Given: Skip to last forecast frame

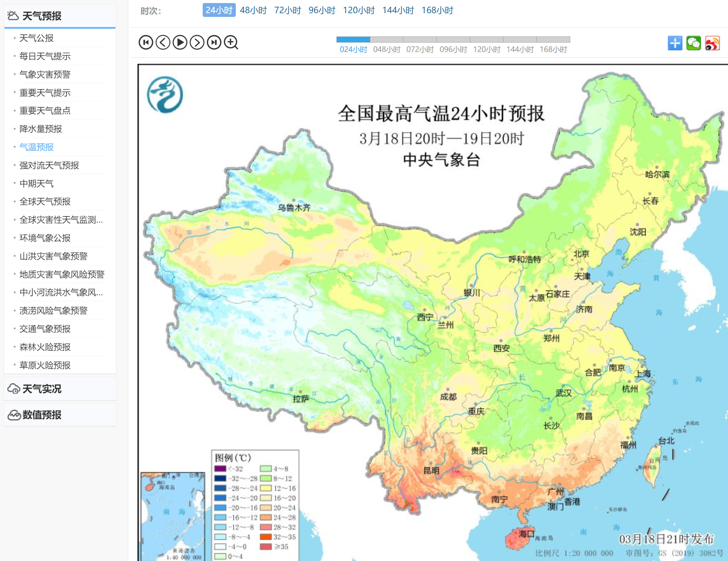Looking at the screenshot, I should (214, 43).
